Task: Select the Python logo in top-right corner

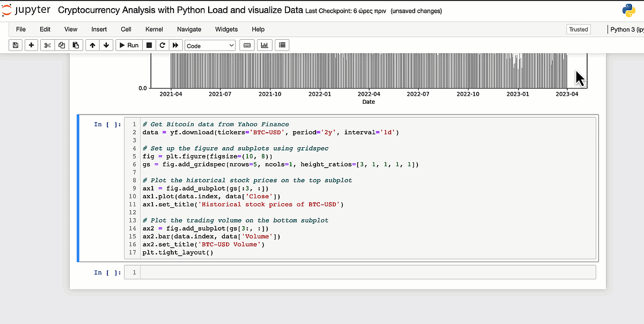Action: pyautogui.click(x=628, y=9)
